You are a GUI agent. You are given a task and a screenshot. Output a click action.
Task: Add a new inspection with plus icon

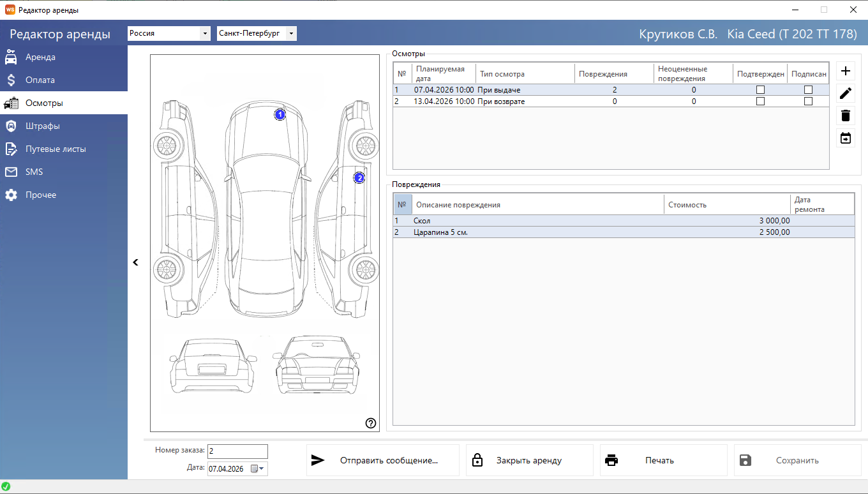tap(846, 71)
